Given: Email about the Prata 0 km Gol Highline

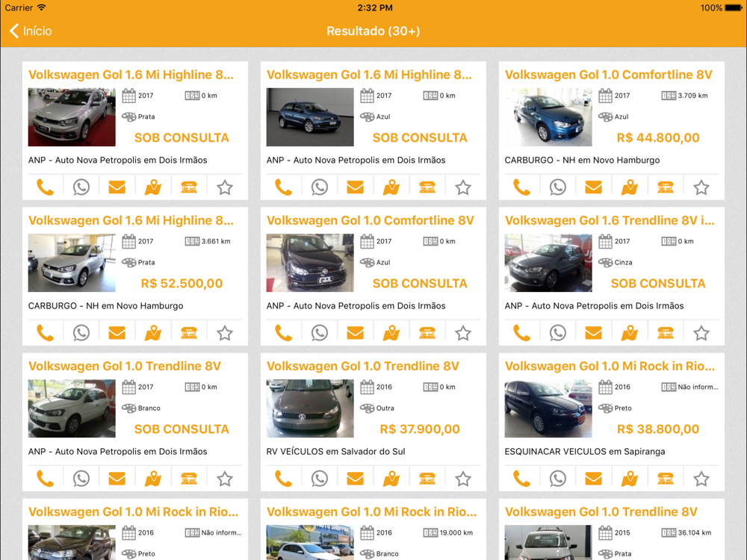Looking at the screenshot, I should point(117,187).
